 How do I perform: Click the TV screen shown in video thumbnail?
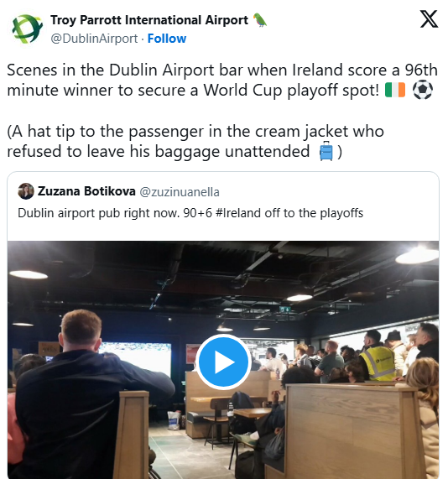pos(137,357)
